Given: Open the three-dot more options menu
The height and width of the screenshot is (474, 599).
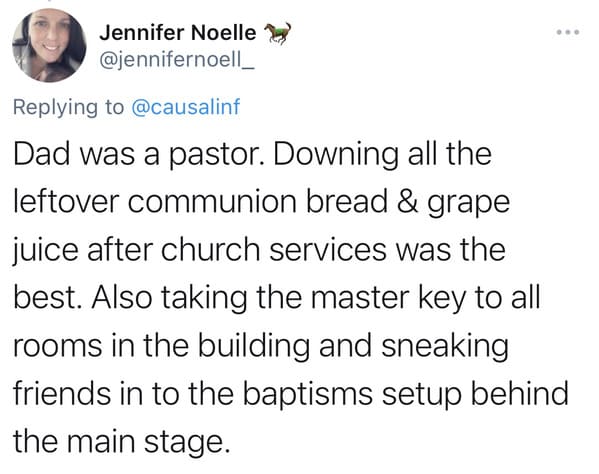Looking at the screenshot, I should click(x=568, y=32).
